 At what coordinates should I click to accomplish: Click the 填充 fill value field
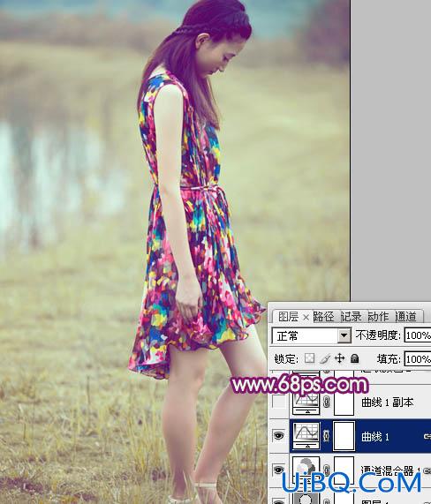tap(418, 358)
